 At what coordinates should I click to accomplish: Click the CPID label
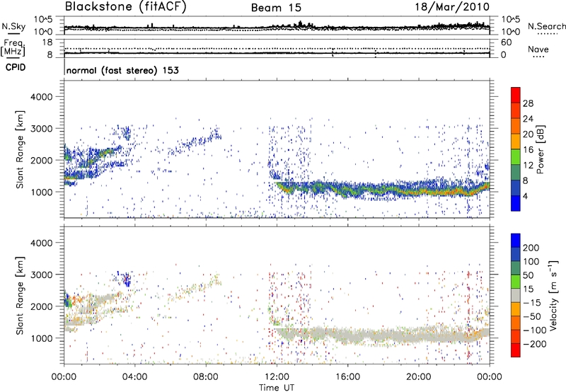point(16,67)
